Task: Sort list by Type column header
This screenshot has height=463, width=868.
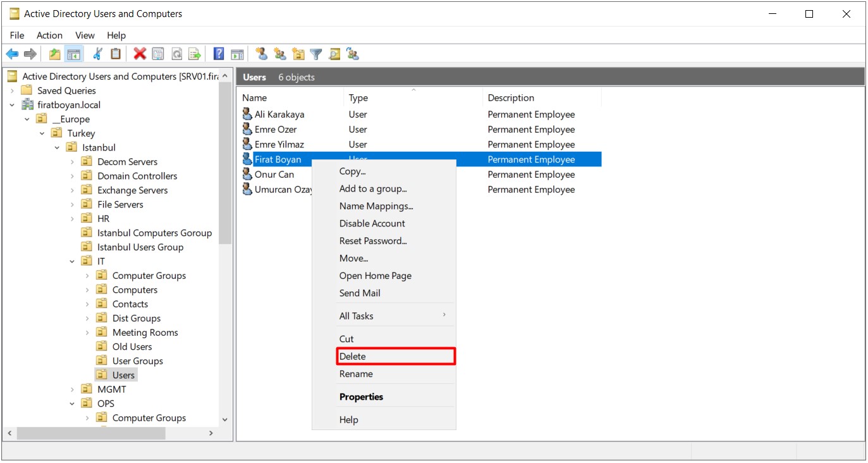Action: (413, 97)
